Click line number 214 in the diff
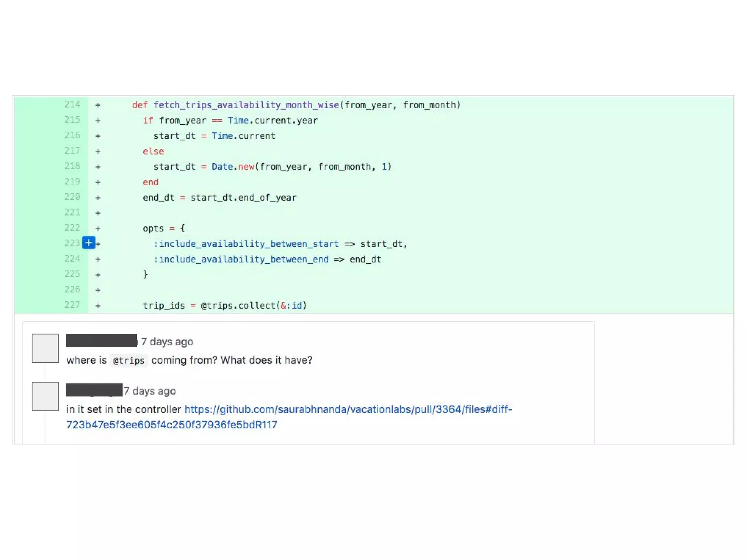Viewport: 747px width, 560px height. click(x=72, y=105)
